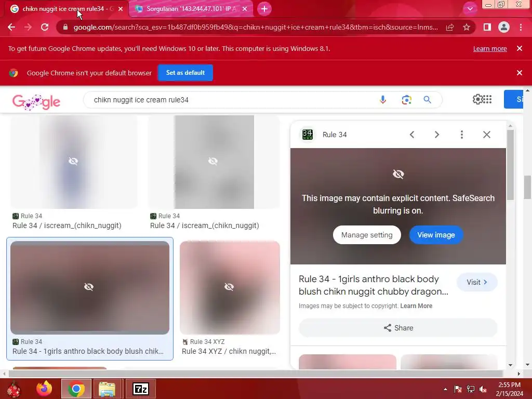This screenshot has width=532, height=399.
Task: Open a new browser tab
Action: point(264,9)
